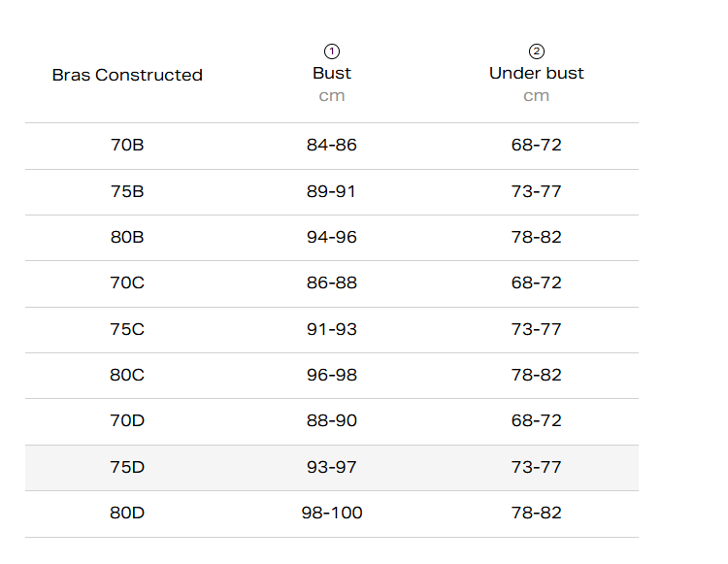Click the 93-97 bust value

pos(332,467)
